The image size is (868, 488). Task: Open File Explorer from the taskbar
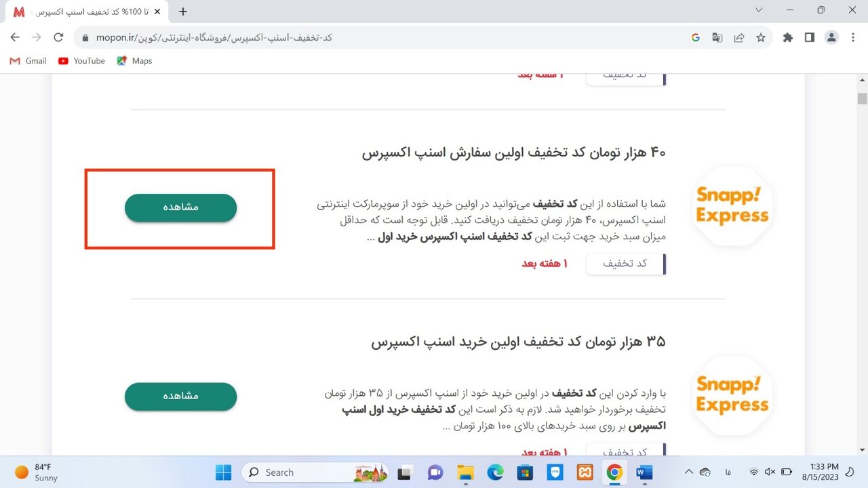point(465,472)
